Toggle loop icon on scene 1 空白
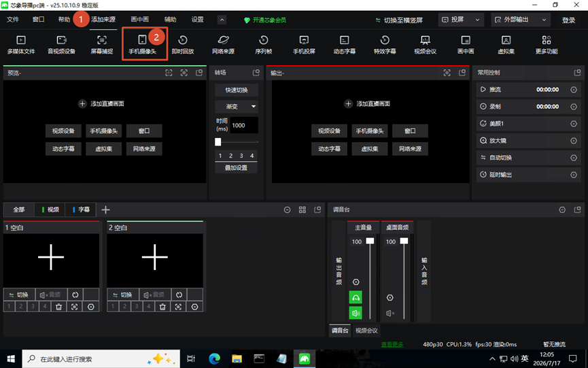 pyautogui.click(x=75, y=295)
